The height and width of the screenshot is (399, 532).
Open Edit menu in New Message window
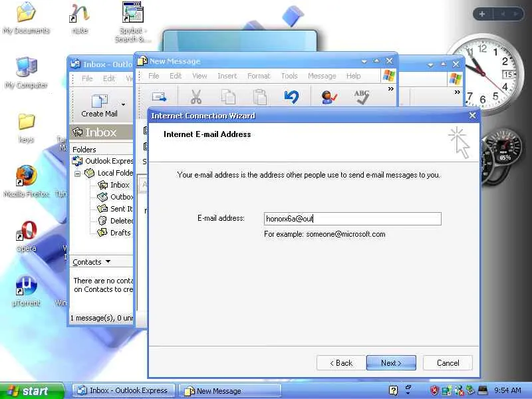click(176, 76)
